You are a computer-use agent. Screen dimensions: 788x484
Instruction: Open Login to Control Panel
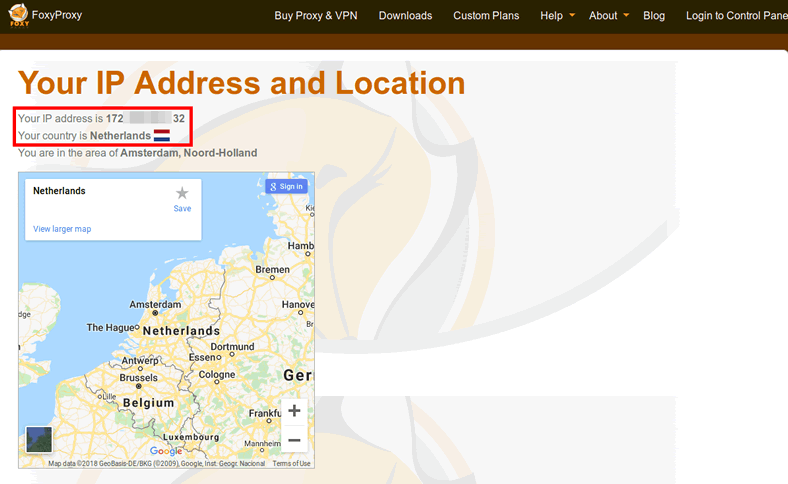tap(737, 16)
